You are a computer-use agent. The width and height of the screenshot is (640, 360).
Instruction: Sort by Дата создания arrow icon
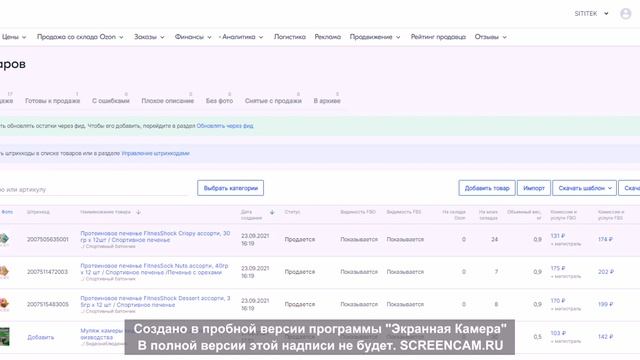pos(272,212)
